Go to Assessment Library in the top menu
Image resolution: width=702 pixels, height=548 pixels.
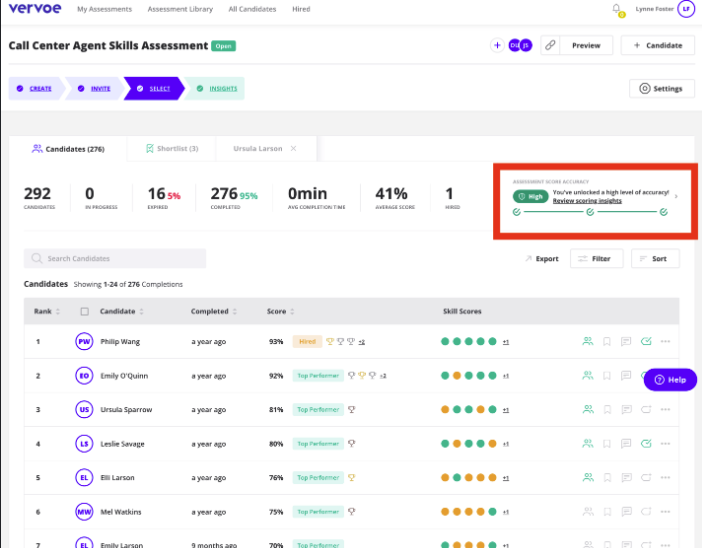(180, 9)
